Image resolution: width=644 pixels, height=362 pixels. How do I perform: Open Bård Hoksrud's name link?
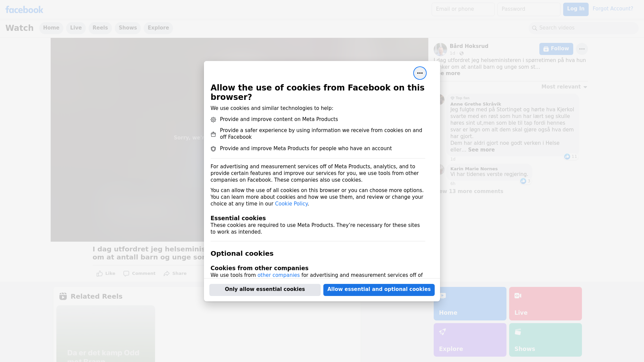[469, 46]
